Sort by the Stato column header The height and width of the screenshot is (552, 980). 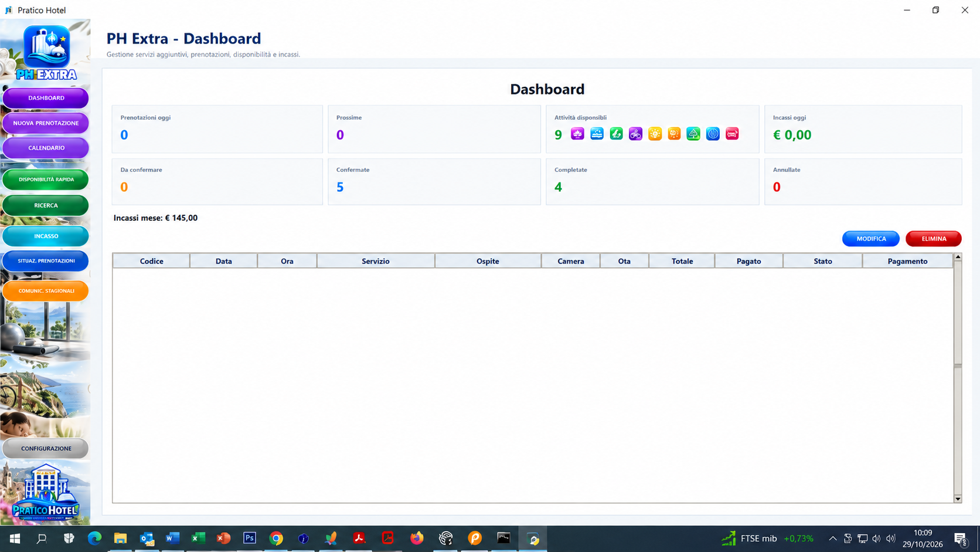823,261
